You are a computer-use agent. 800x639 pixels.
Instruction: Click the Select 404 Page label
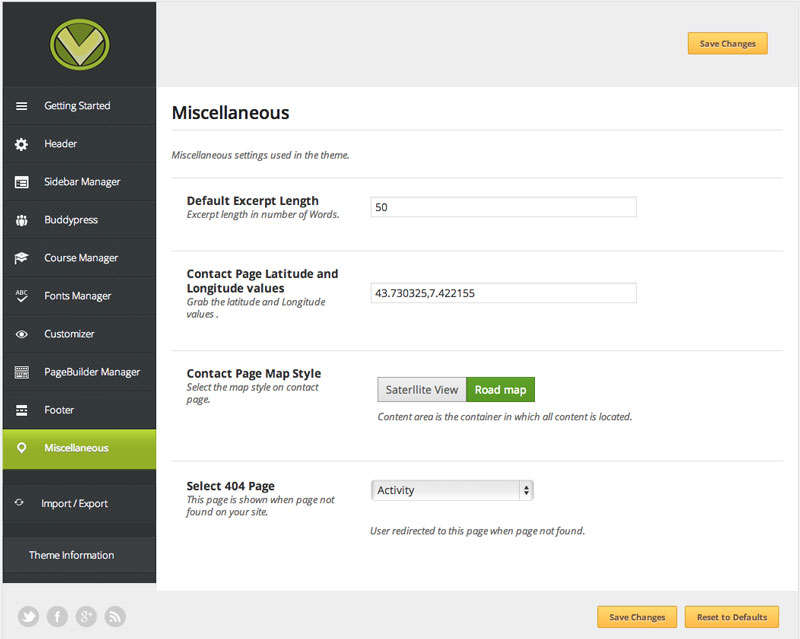[x=231, y=486]
